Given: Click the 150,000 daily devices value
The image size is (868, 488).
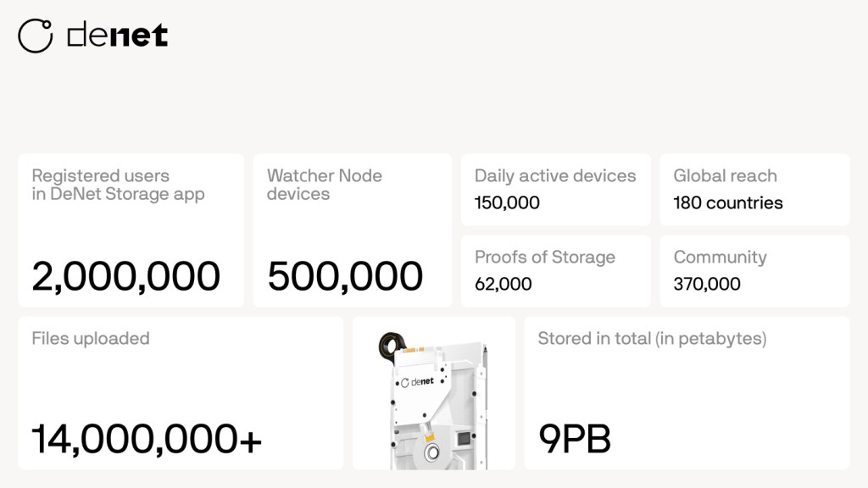Looking at the screenshot, I should 507,202.
